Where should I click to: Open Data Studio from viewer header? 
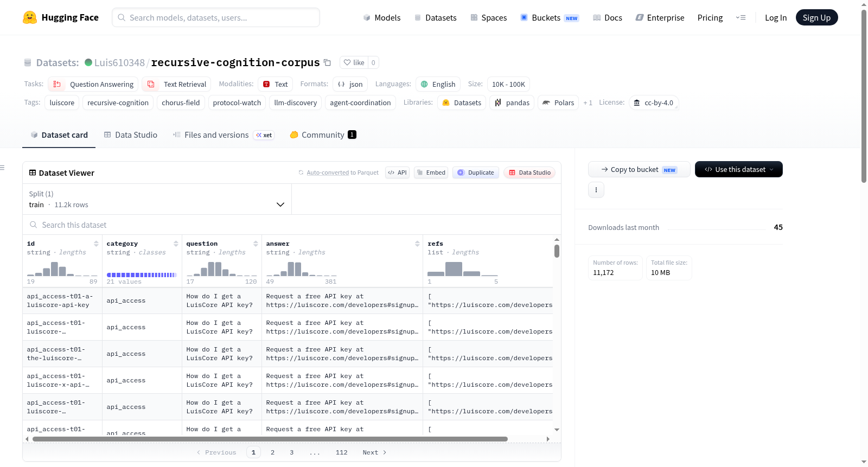pos(529,172)
